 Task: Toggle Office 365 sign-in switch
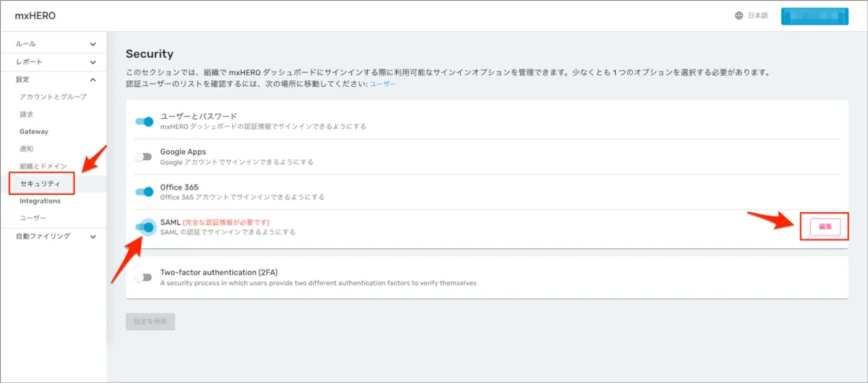coord(145,192)
